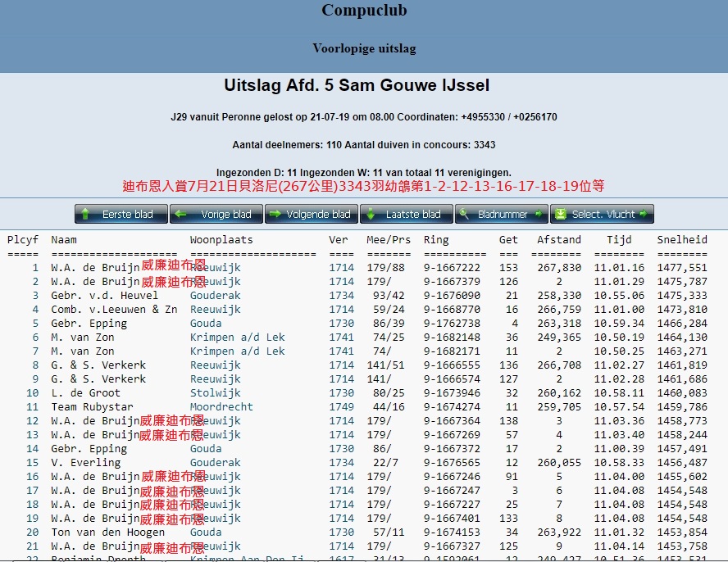
Task: Click the Compuclub page title
Action: pyautogui.click(x=364, y=10)
